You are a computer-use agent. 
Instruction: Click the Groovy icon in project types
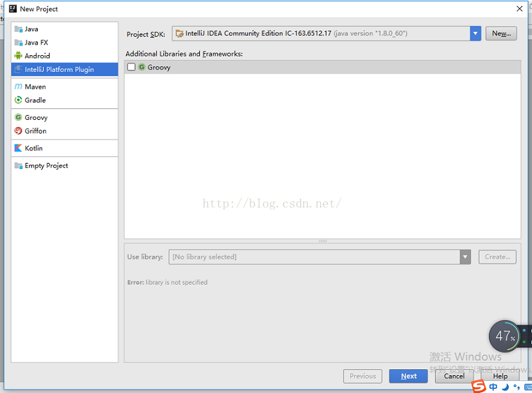[19, 117]
